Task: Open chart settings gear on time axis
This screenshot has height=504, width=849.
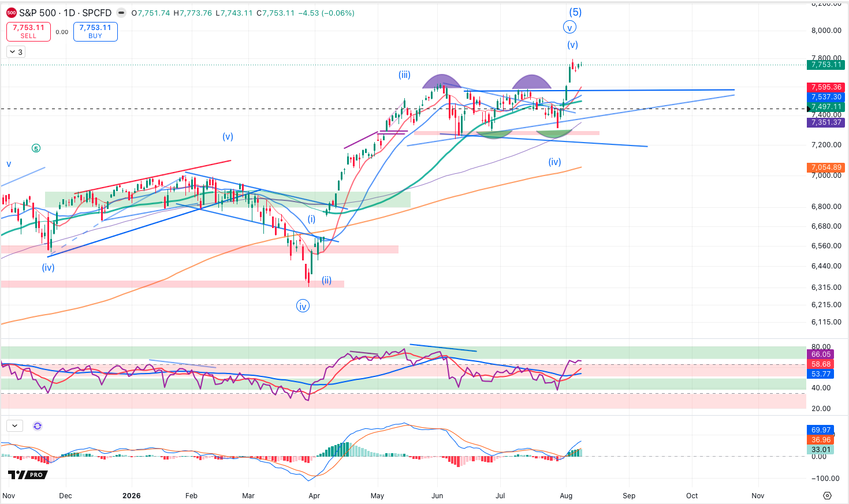Action: click(827, 495)
